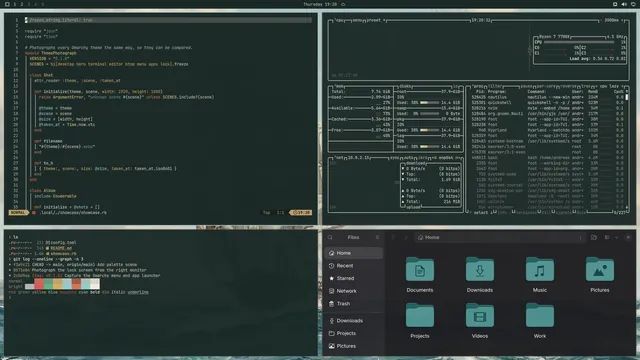
Task: Select Home in the Files sidebar
Action: click(353, 253)
